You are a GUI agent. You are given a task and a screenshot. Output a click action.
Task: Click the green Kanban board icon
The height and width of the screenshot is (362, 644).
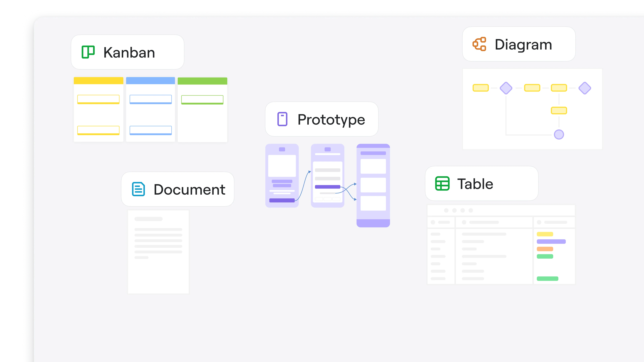tap(88, 52)
